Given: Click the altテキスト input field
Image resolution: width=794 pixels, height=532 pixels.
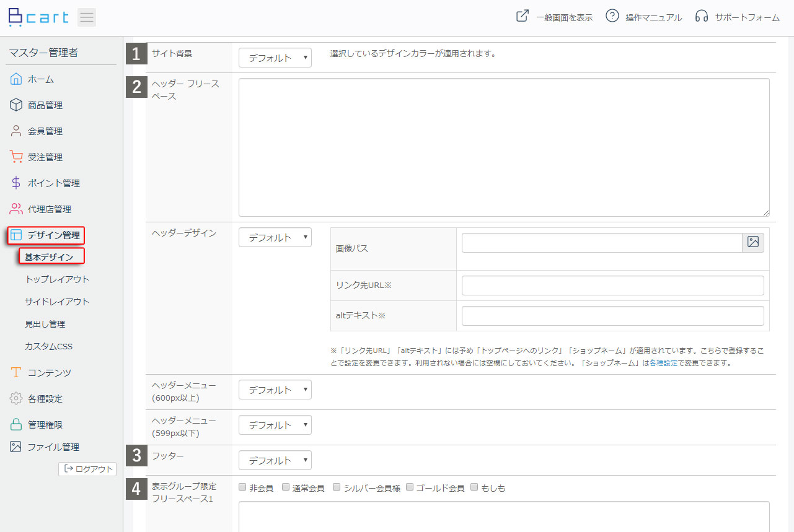Looking at the screenshot, I should tap(613, 316).
